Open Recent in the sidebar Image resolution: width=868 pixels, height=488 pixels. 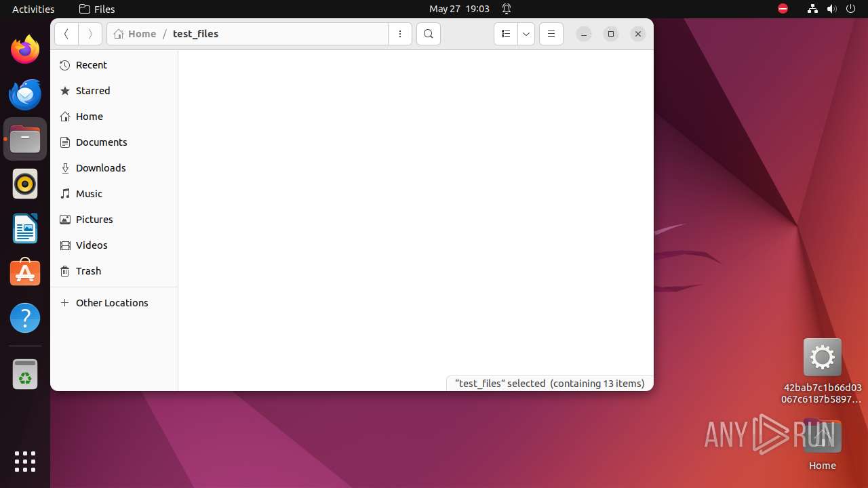(114, 65)
